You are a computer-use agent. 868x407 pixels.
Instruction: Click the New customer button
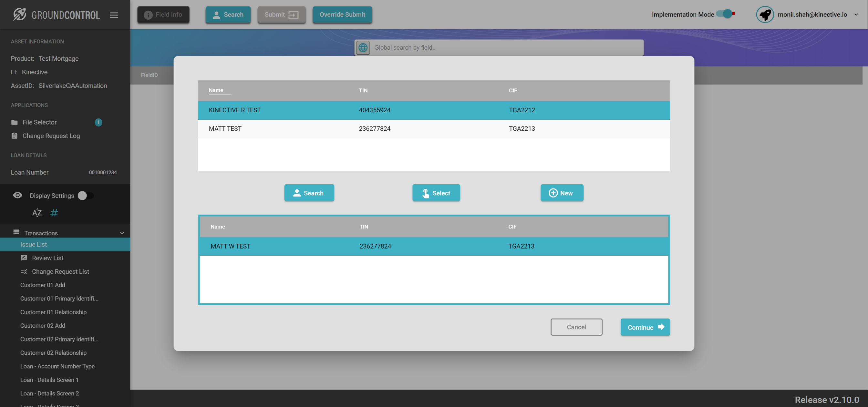tap(562, 193)
